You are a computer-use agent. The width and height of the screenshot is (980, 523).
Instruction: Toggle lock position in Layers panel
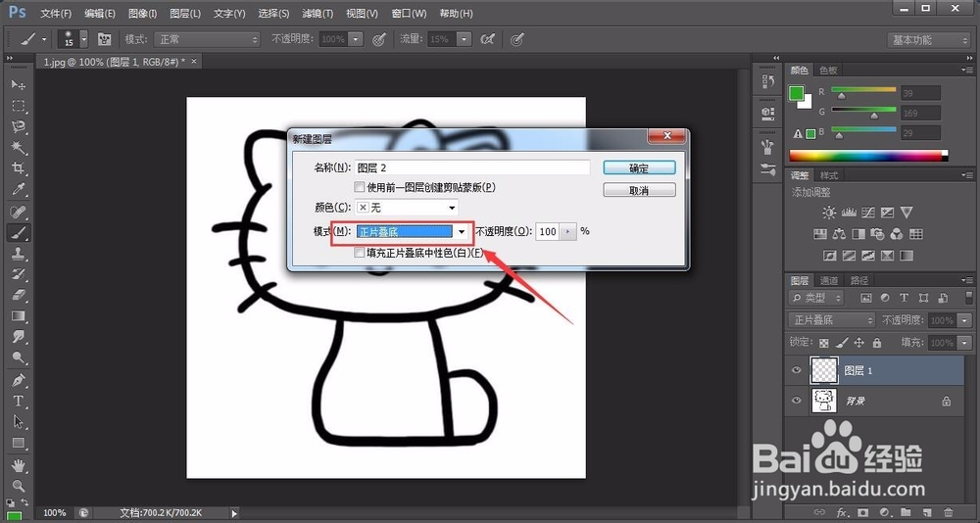(858, 343)
